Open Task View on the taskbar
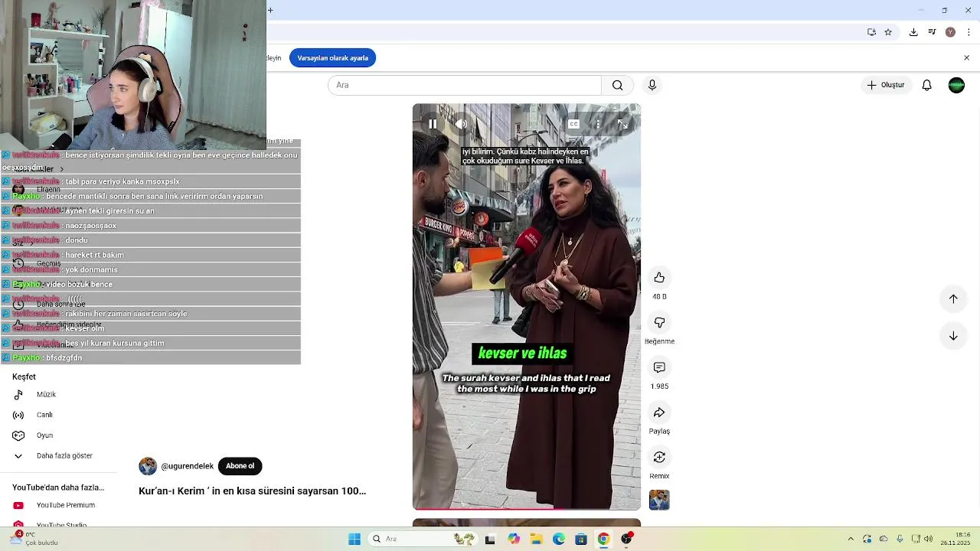980x551 pixels. 490,539
